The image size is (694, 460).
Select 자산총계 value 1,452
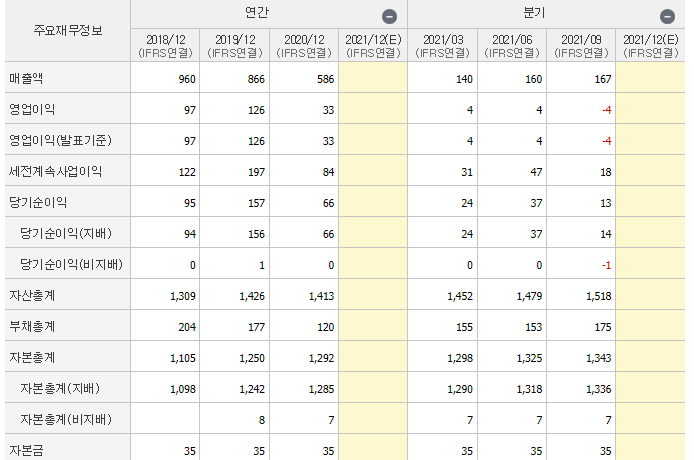click(x=460, y=296)
